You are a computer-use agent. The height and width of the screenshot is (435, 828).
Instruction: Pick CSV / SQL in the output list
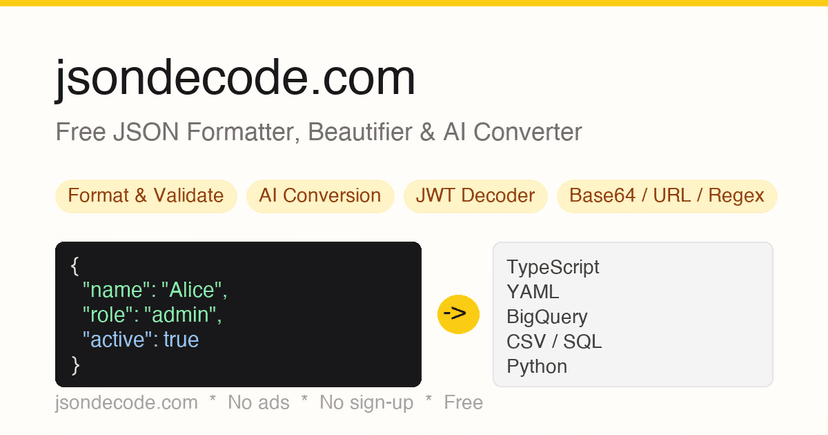[x=554, y=342]
